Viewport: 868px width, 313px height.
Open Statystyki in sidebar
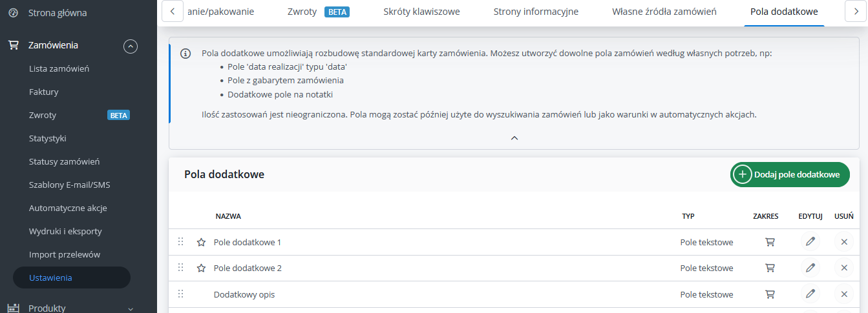click(48, 138)
